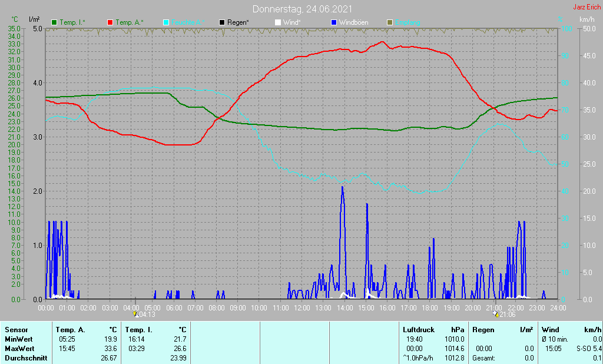Select the 'Windböen' legend label

pyautogui.click(x=353, y=23)
